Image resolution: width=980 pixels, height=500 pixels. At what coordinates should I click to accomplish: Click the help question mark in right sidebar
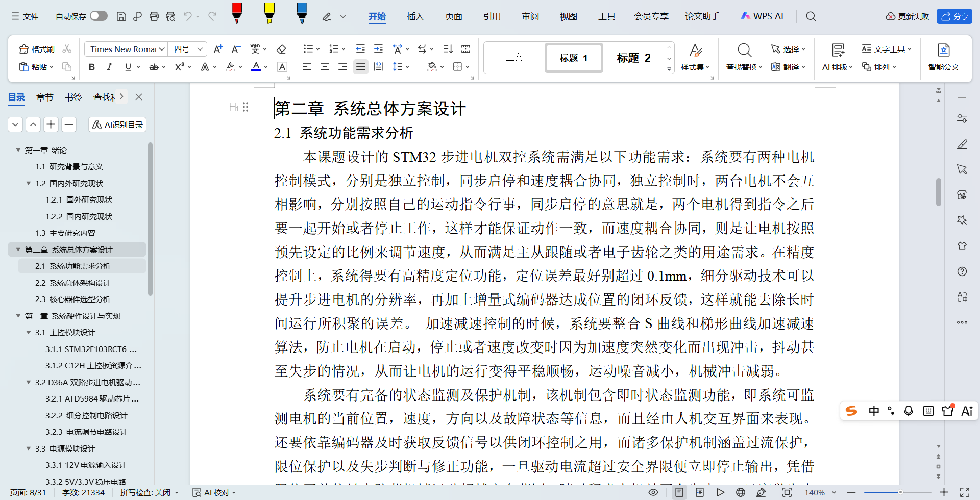click(x=962, y=271)
